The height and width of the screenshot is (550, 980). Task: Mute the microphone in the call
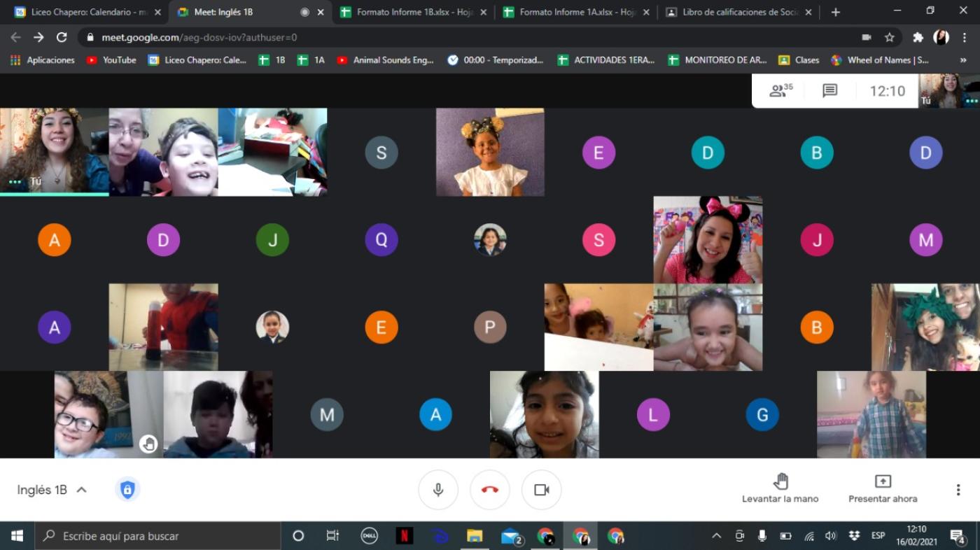click(x=438, y=490)
